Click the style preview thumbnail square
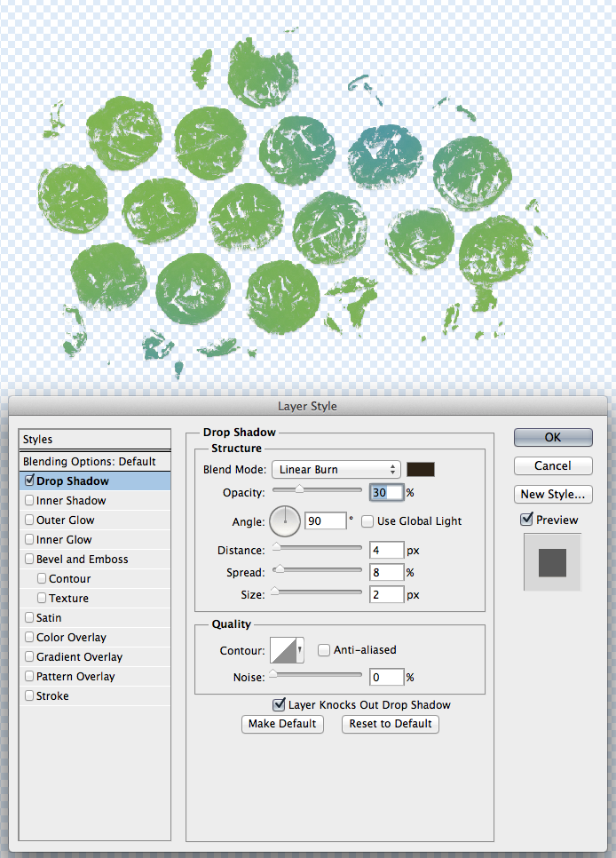This screenshot has width=616, height=858. coord(552,562)
